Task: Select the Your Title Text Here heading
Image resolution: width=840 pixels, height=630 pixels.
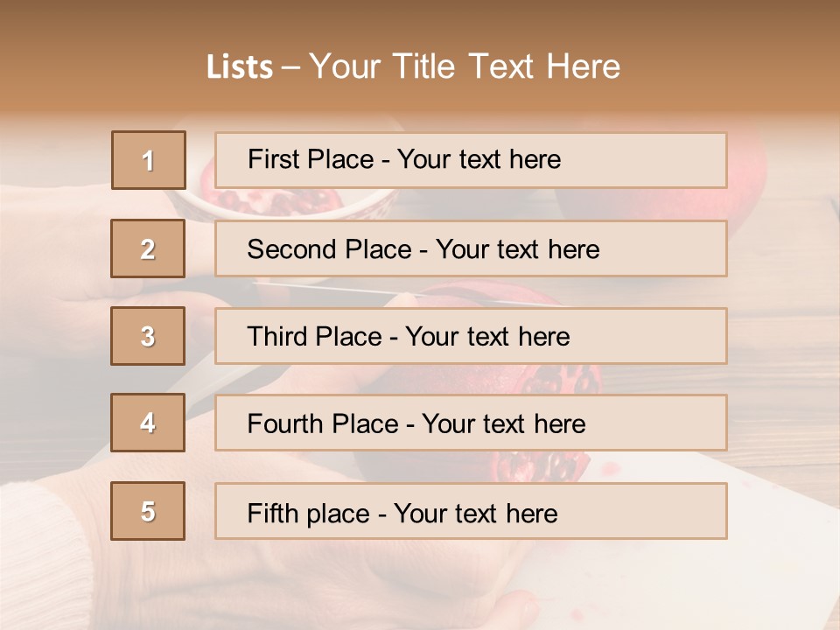Action: 465,66
